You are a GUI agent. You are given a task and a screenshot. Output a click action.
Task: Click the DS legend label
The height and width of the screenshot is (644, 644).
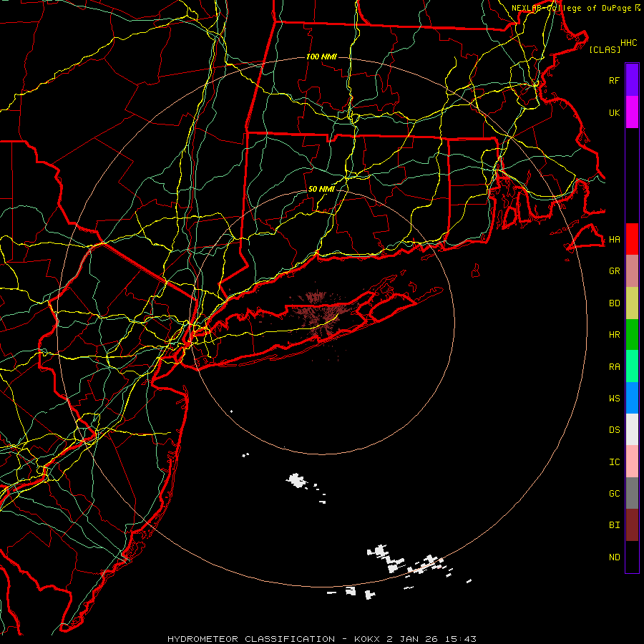[614, 430]
